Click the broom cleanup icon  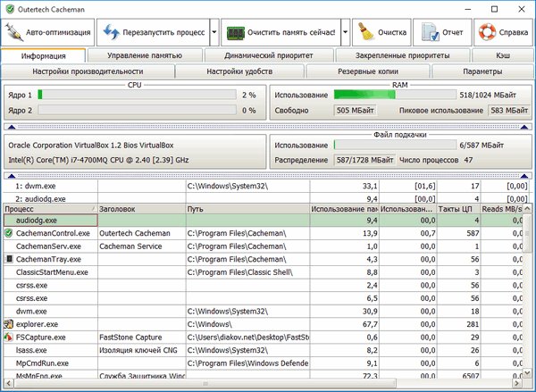366,32
